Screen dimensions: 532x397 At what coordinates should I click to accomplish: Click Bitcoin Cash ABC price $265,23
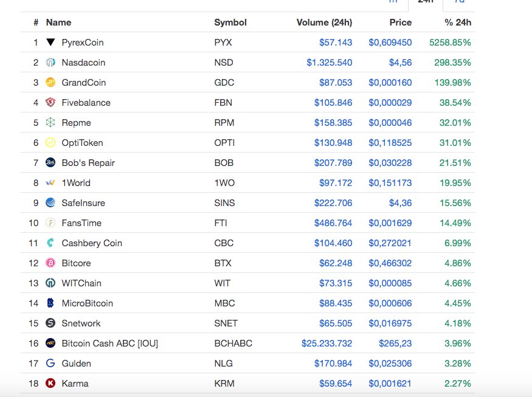click(x=395, y=343)
